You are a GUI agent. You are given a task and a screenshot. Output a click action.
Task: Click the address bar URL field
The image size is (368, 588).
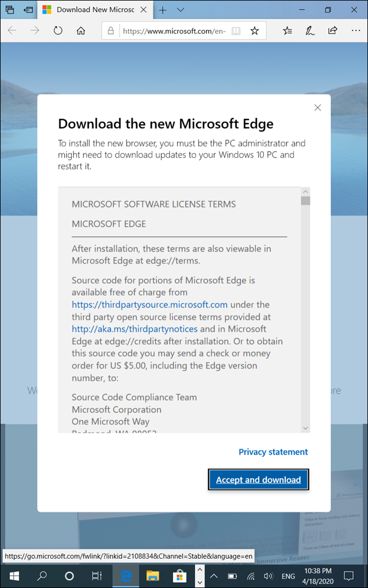pos(174,30)
